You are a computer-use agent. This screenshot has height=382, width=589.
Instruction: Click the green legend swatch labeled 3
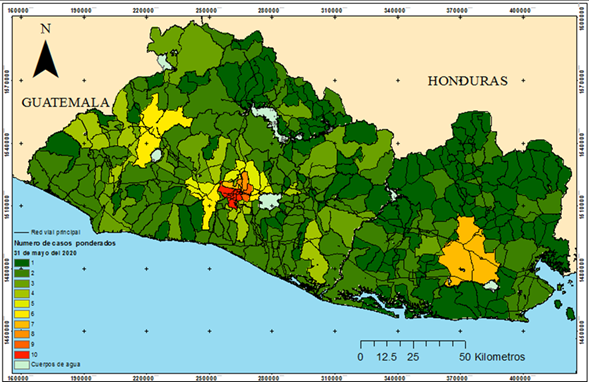[22, 284]
